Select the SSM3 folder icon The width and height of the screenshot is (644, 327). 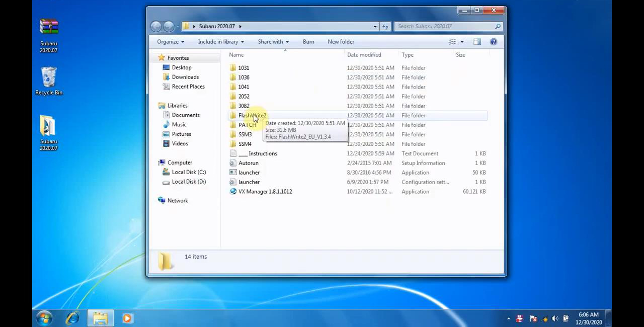[x=233, y=134]
